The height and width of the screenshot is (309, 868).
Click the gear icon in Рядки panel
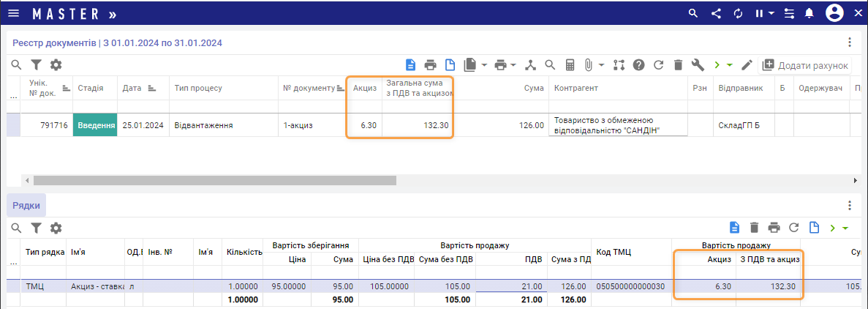pyautogui.click(x=56, y=228)
